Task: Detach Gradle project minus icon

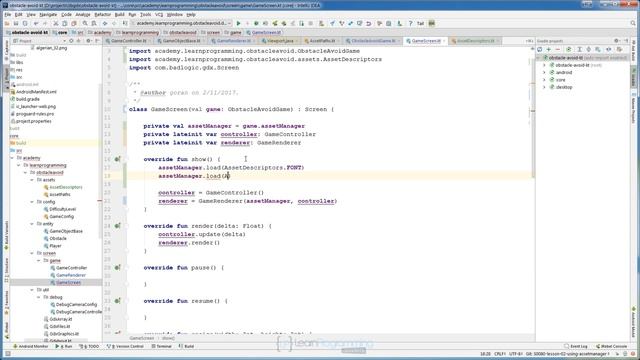Action: coord(558,49)
